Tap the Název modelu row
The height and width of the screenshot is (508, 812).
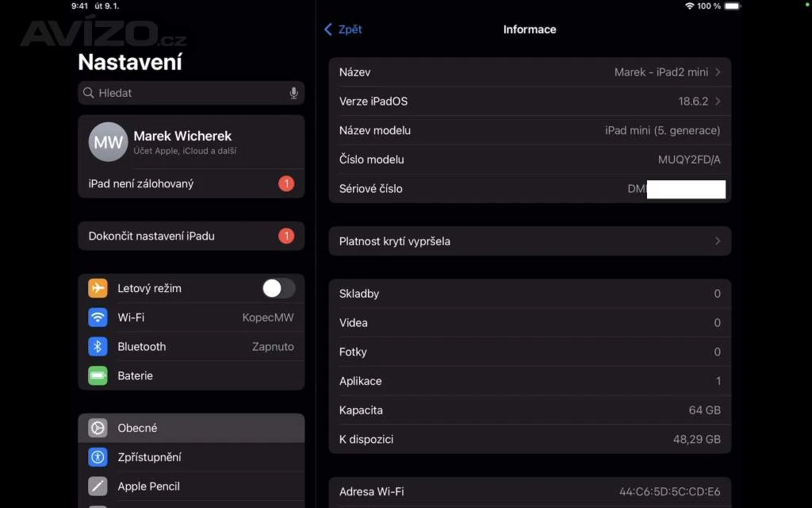tap(530, 130)
